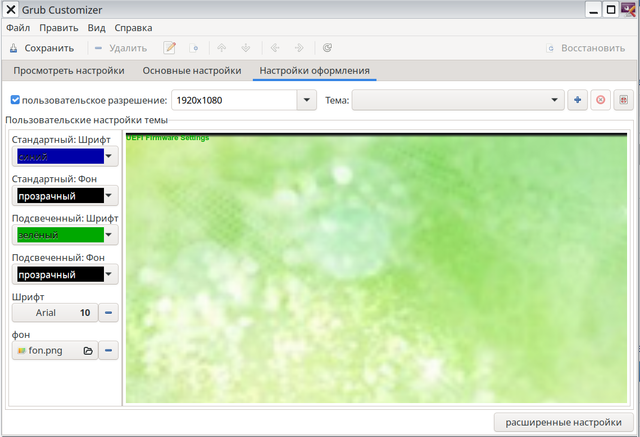The image size is (640, 437).
Task: Click the right arrow toolbar icon
Action: tap(299, 48)
